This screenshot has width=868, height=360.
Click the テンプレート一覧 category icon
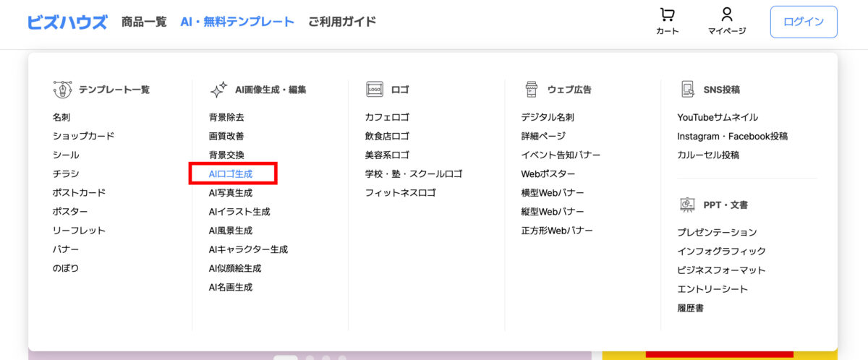pyautogui.click(x=63, y=90)
